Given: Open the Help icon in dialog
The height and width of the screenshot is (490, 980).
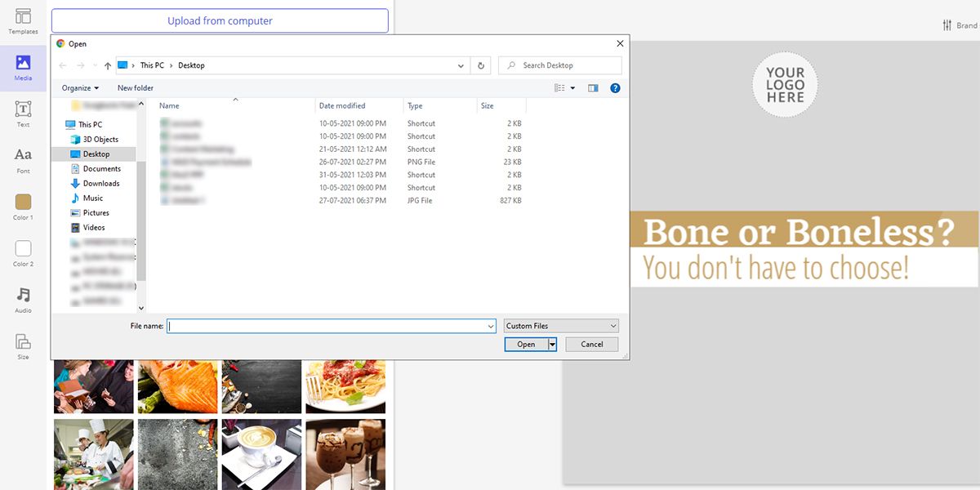Looking at the screenshot, I should (x=615, y=87).
